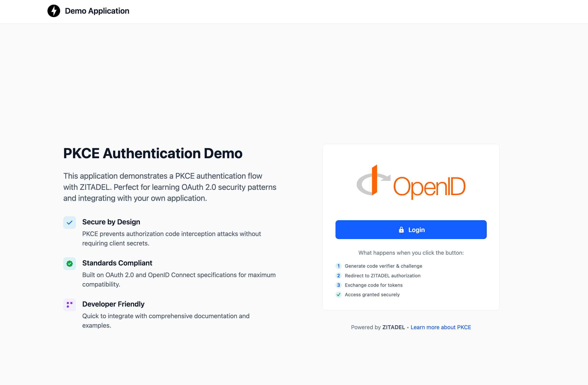Click the 'Access granted securely' text
Viewport: 588px width, 385px height.
(x=372, y=294)
